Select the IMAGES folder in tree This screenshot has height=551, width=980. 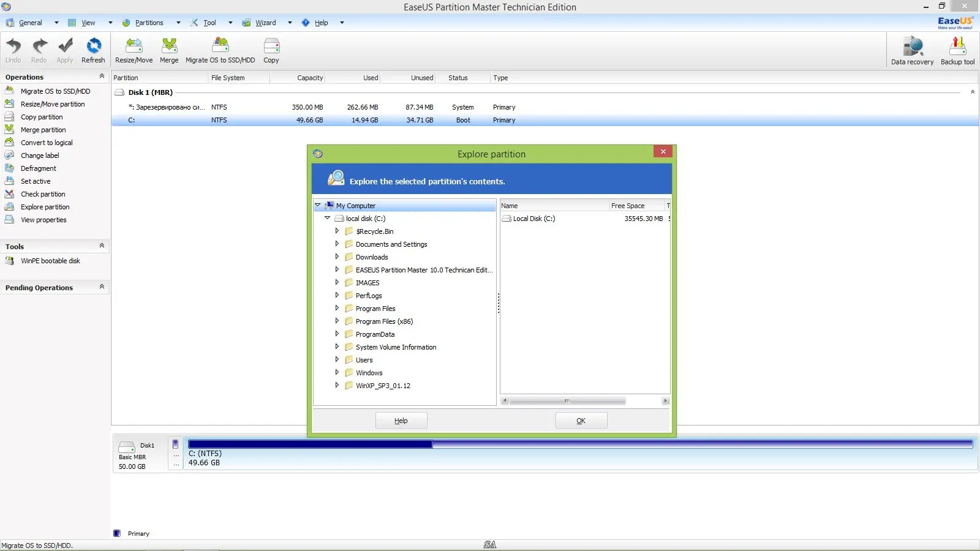[367, 283]
